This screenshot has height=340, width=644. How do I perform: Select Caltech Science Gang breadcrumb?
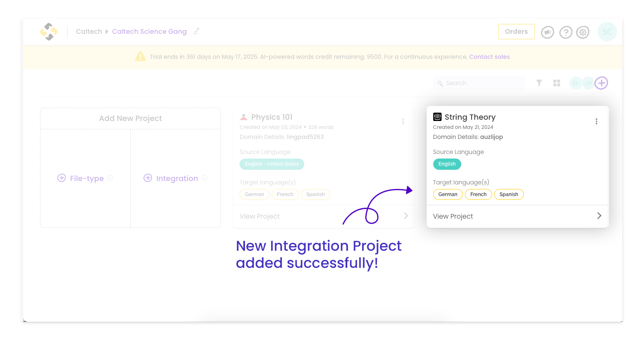tap(149, 31)
